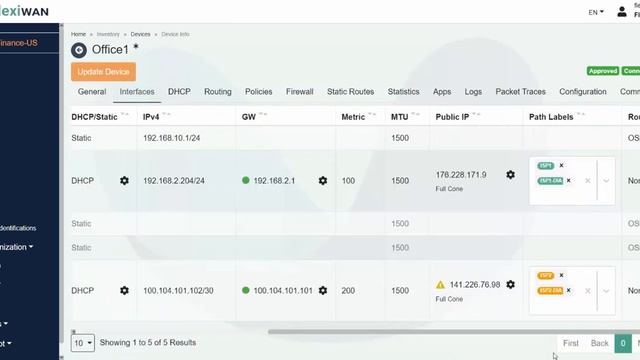Sort by the IPv4 column arrows
This screenshot has width=640, height=360.
pyautogui.click(x=167, y=114)
